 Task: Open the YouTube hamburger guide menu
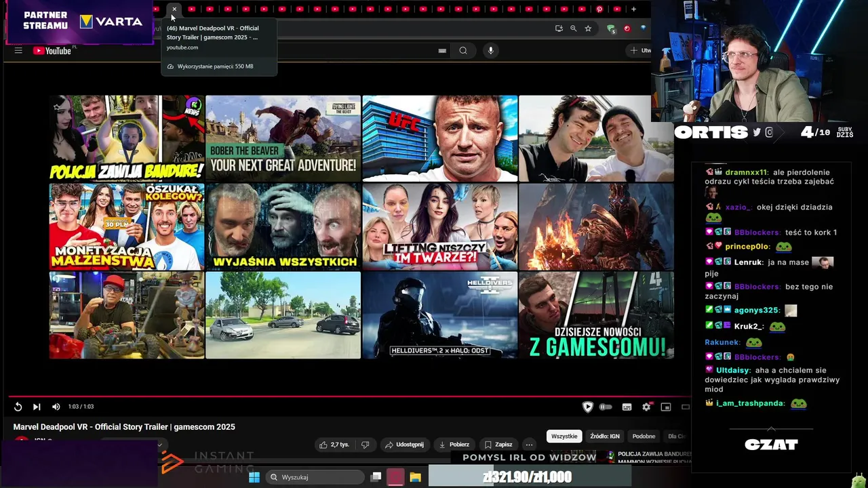[18, 50]
